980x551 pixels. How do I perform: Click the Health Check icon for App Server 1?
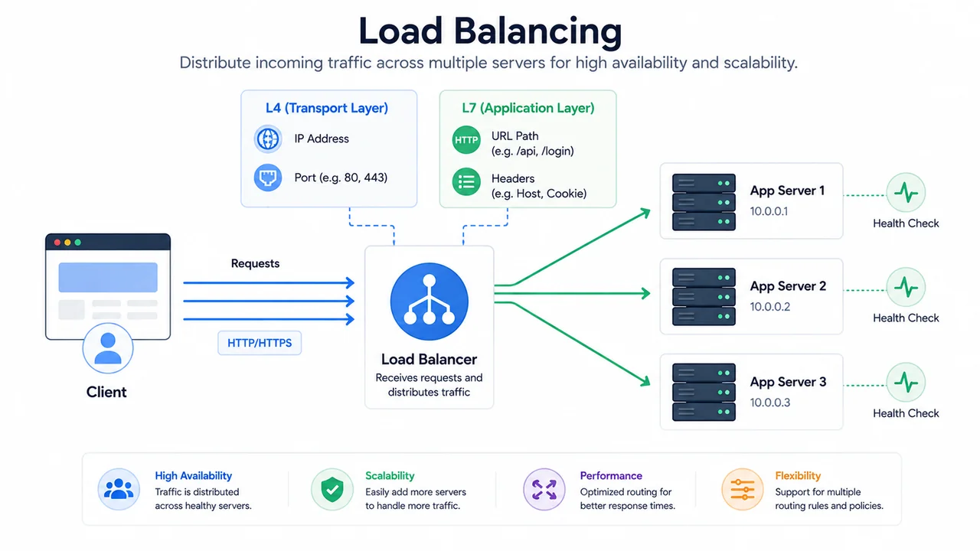[x=906, y=194]
